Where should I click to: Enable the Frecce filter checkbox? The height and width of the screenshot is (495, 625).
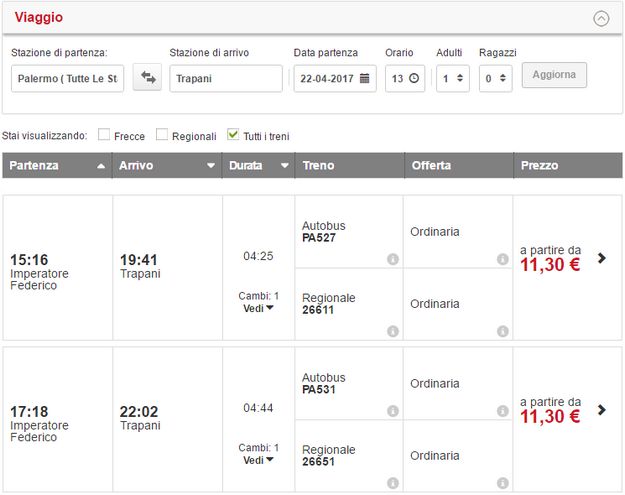tap(104, 136)
